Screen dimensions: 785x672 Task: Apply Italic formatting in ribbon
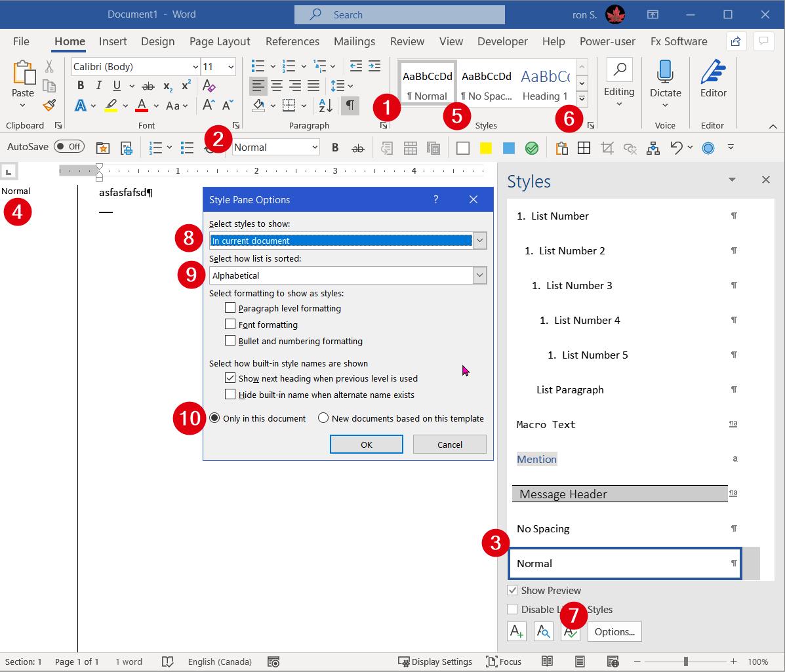pyautogui.click(x=98, y=86)
